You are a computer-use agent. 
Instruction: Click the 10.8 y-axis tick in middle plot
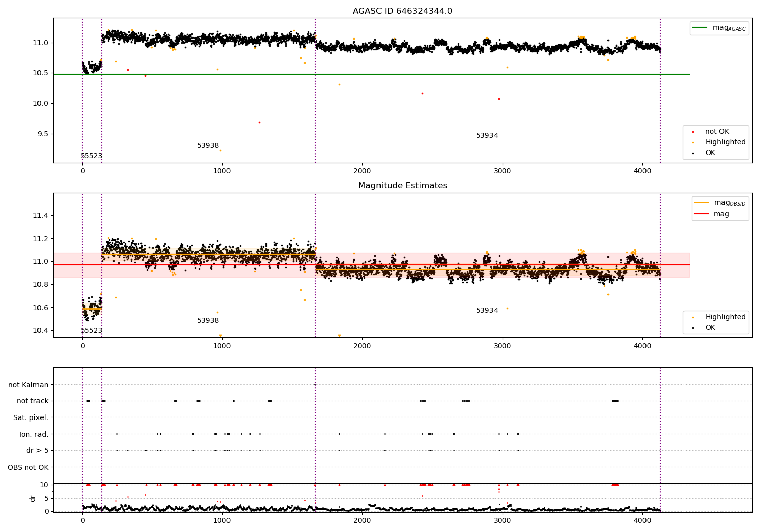41,285
